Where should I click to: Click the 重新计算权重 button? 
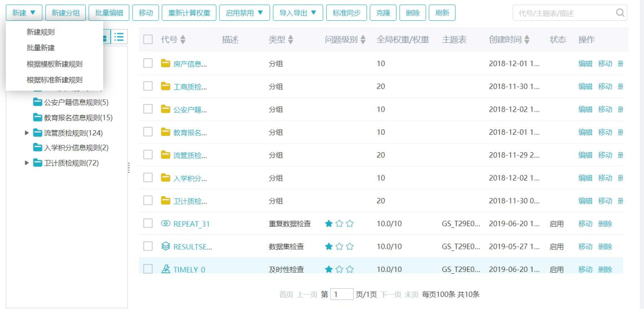coord(188,13)
